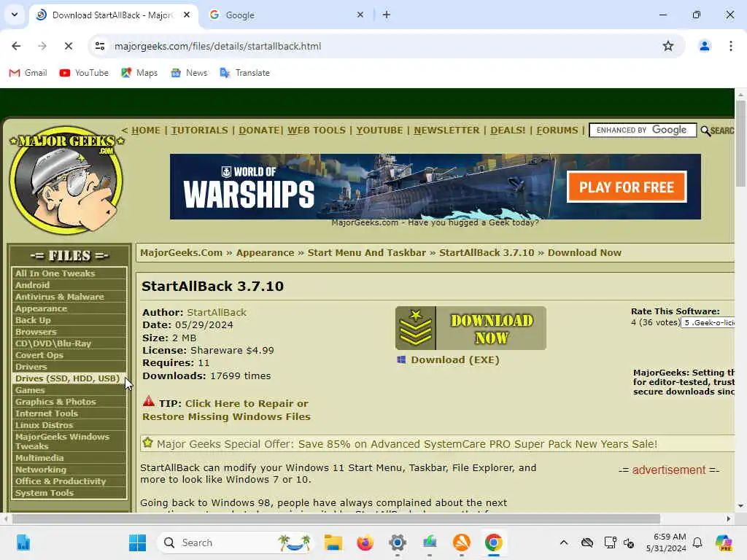Open the tab search chevron
Image resolution: width=747 pixels, height=560 pixels.
(15, 15)
